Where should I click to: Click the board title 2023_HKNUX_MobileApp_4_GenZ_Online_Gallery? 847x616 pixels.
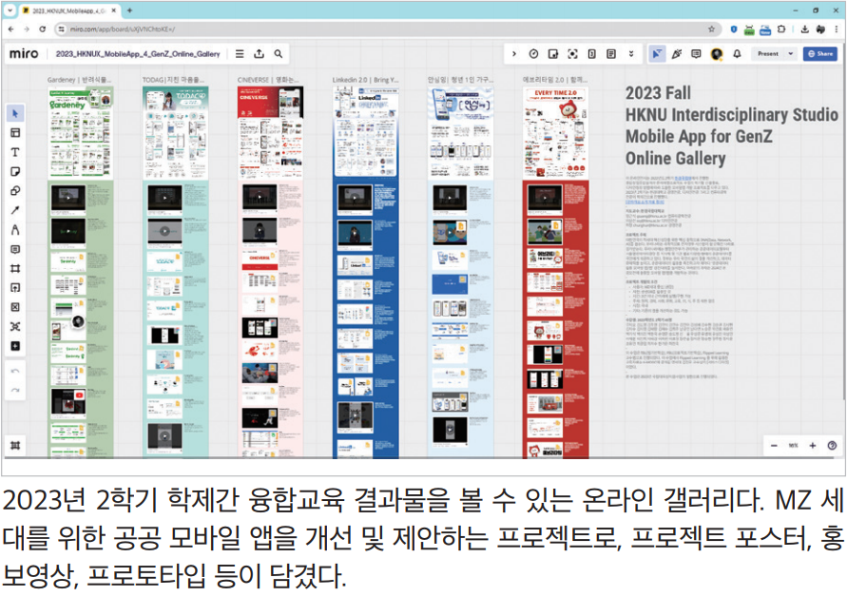tap(138, 53)
